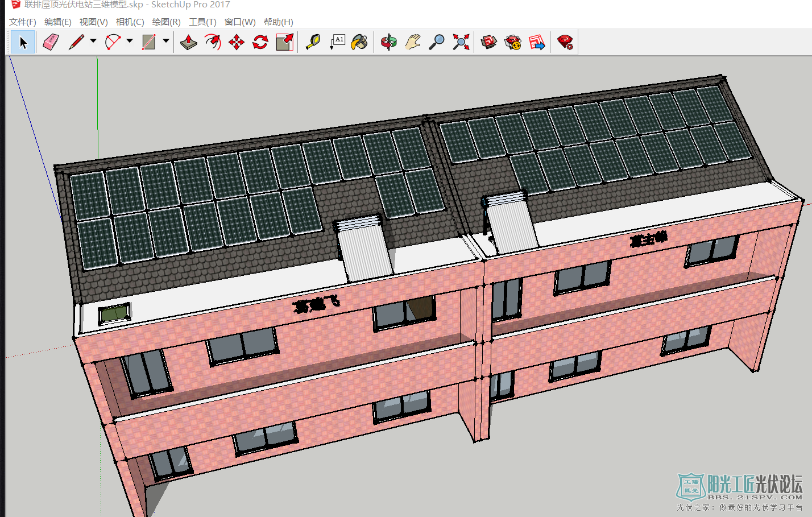Activate the Push/Pull tool
The height and width of the screenshot is (517, 812).
point(188,42)
